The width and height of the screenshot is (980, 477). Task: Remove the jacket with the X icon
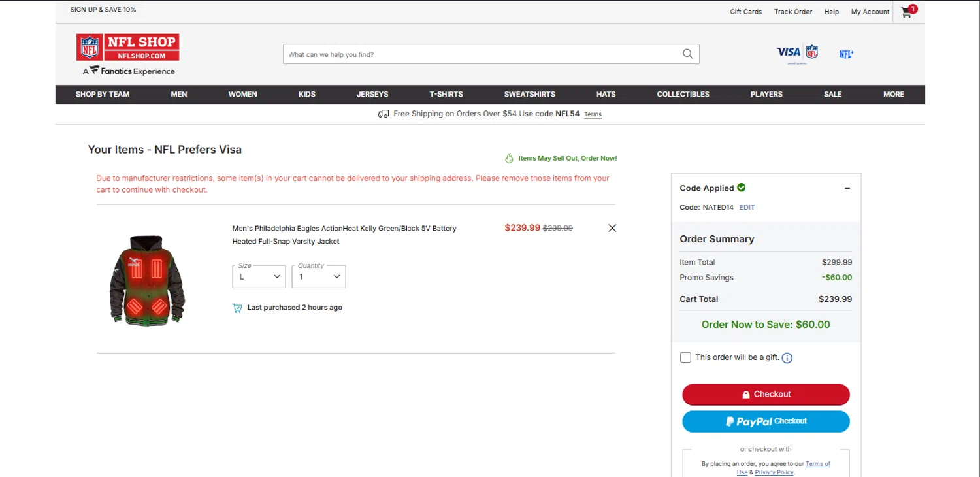[612, 228]
